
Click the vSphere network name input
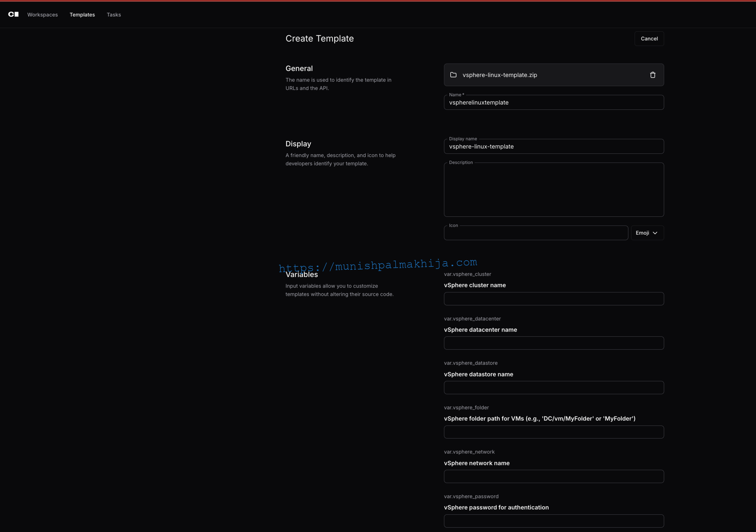(x=553, y=476)
